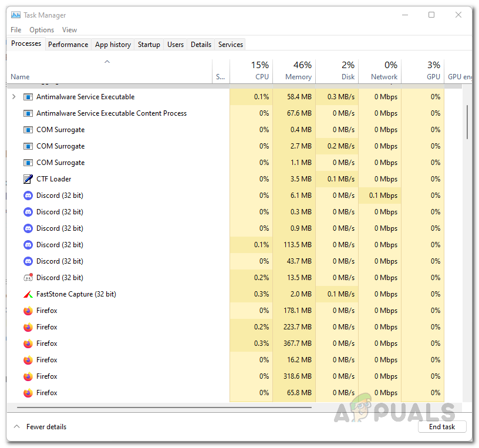Click the 58.4 MB memory cell
This screenshot has height=448, width=479.
[294, 97]
